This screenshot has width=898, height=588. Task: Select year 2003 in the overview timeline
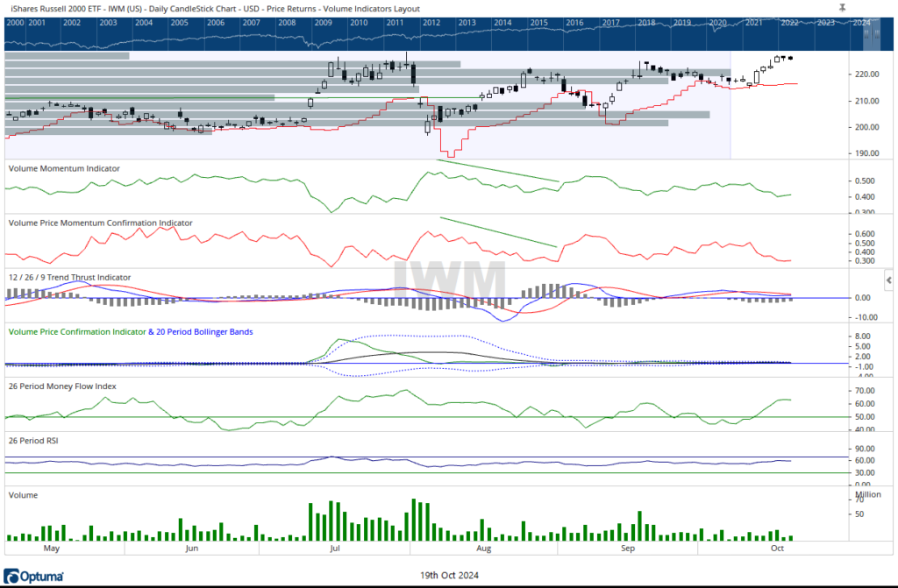(108, 23)
